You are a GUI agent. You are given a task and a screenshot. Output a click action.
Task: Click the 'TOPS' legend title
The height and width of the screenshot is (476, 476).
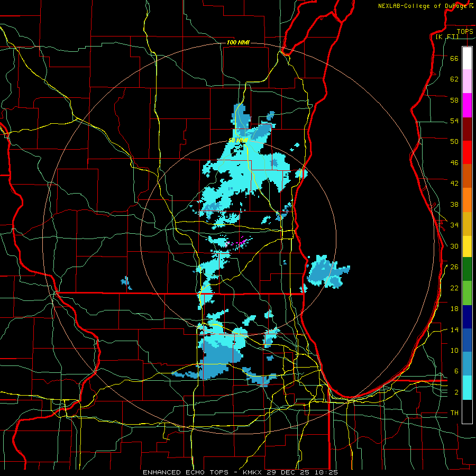(465, 31)
